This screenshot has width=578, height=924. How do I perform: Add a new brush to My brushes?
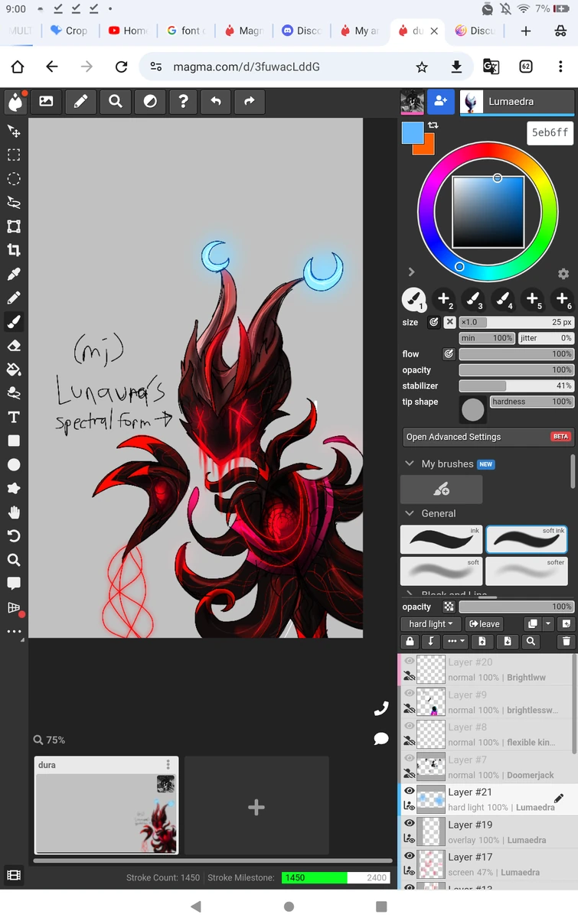click(x=442, y=490)
